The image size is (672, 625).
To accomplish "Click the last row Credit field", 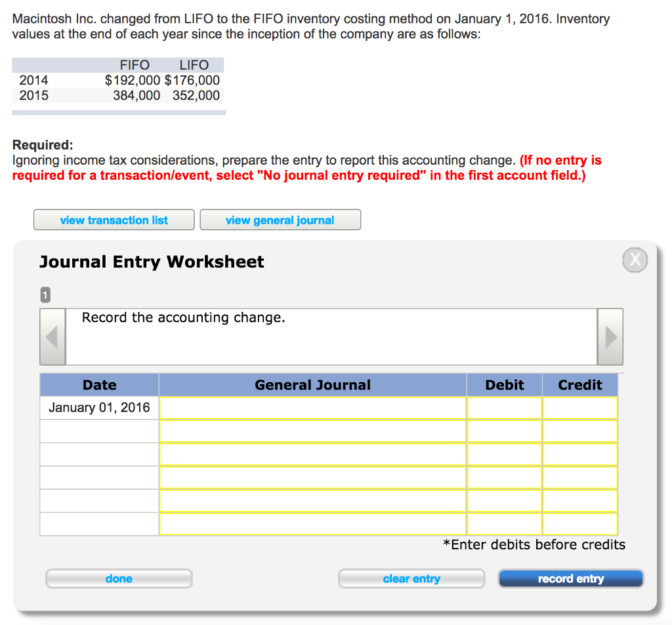I will [x=580, y=523].
